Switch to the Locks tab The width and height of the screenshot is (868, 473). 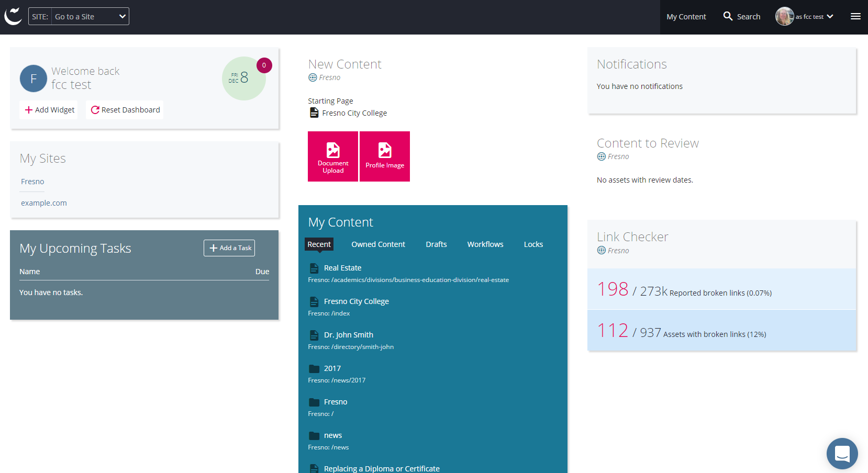click(533, 244)
